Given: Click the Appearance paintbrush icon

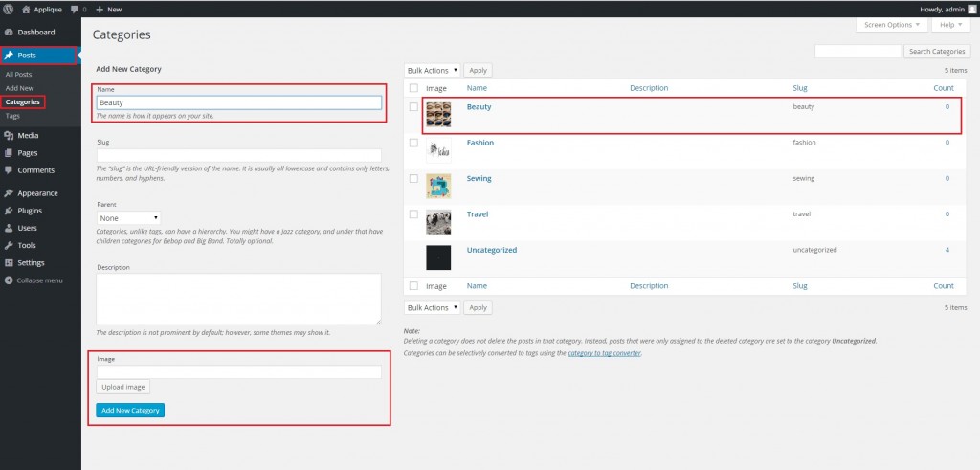Looking at the screenshot, I should 9,193.
